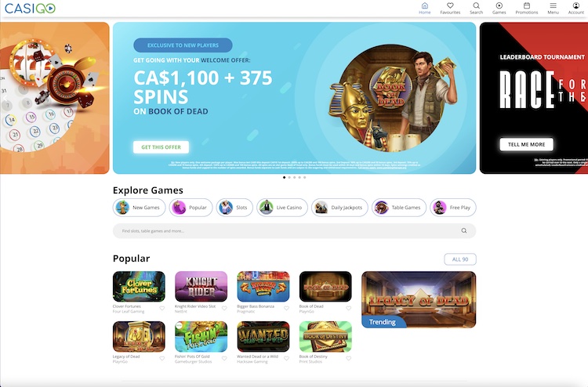Favourite Clover Fortunes with its heart icon
This screenshot has width=588, height=387.
[x=162, y=309]
